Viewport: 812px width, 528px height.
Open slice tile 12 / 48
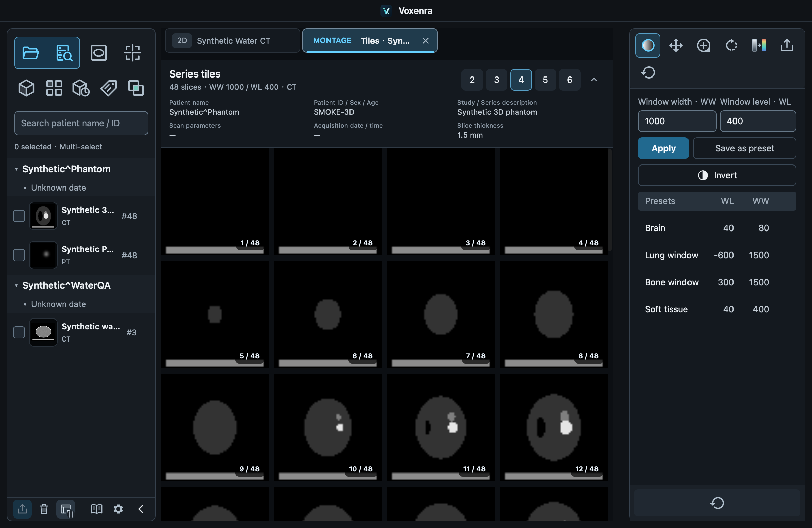pos(554,427)
